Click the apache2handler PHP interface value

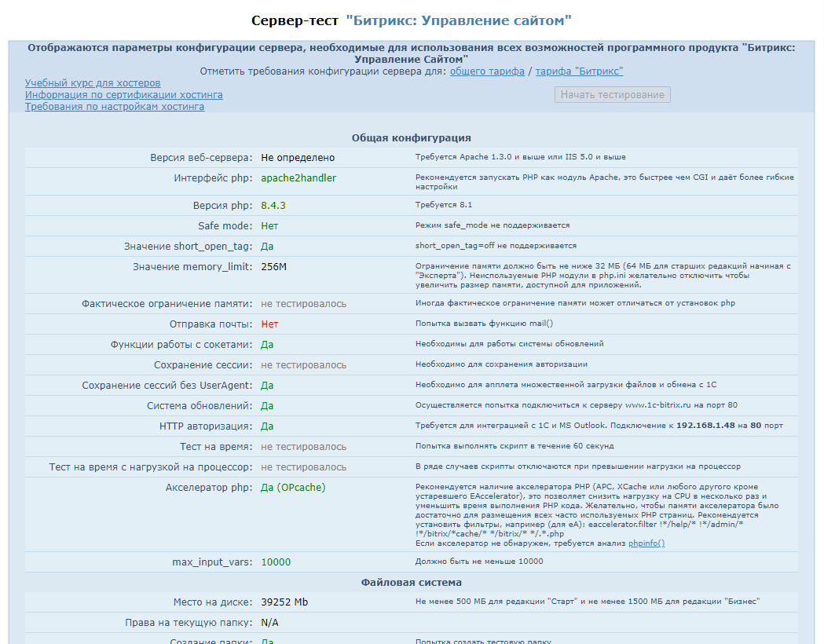[298, 178]
